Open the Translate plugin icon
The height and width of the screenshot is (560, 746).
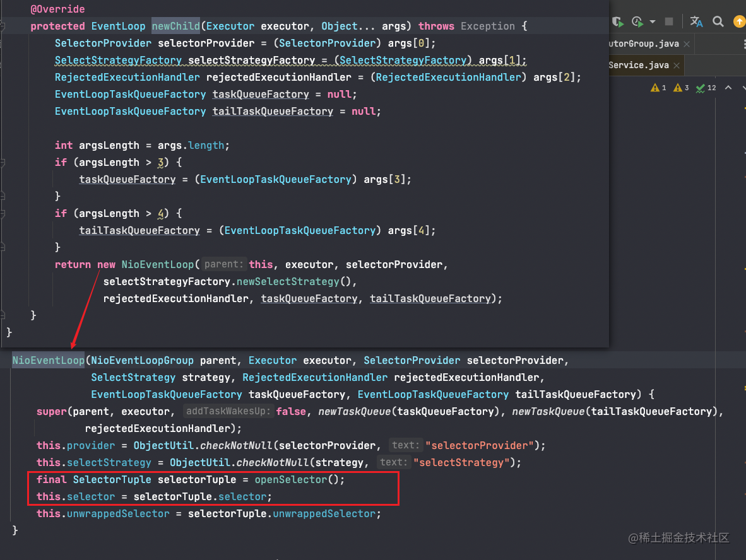pyautogui.click(x=696, y=21)
